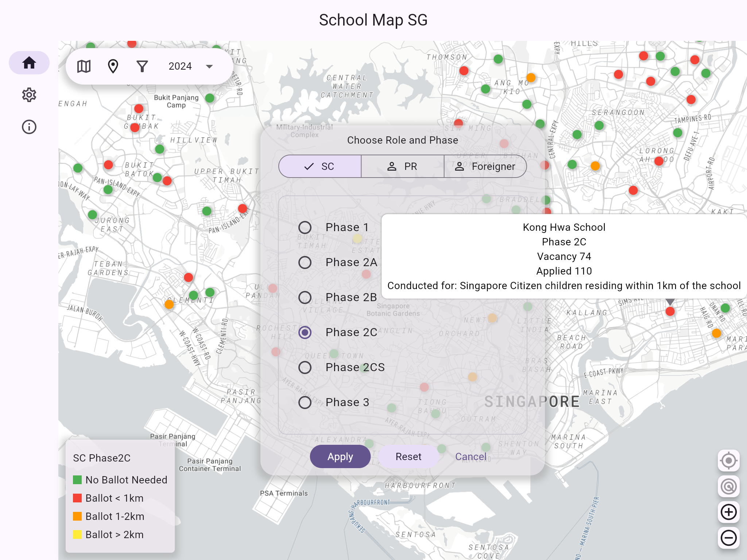Viewport: 747px width, 560px height.
Task: Click the Vacancy 74 text in tooltip
Action: click(x=564, y=256)
